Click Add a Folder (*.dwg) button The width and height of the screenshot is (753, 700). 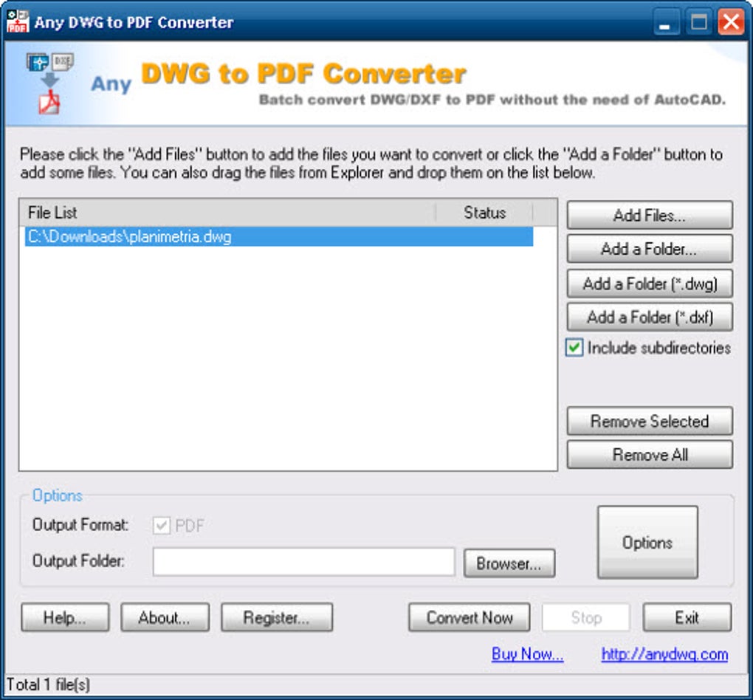pyautogui.click(x=650, y=284)
